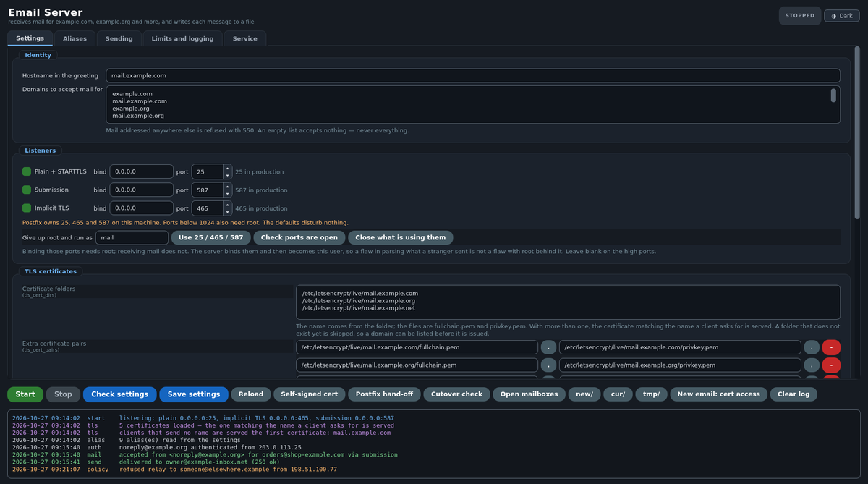Run the Cutover check
Screen dimensions: 868x484
pyautogui.click(x=456, y=394)
